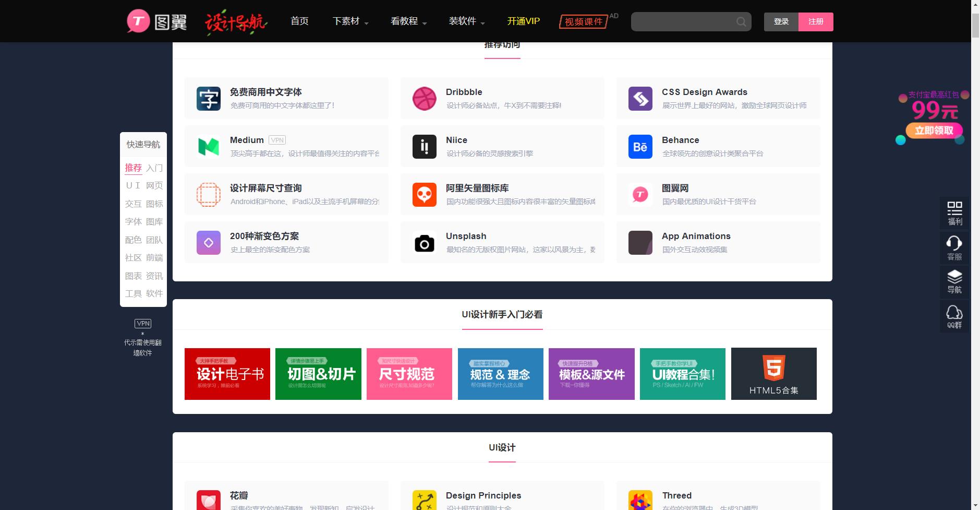Select the 推荐 tab in quick navigation

(x=134, y=168)
